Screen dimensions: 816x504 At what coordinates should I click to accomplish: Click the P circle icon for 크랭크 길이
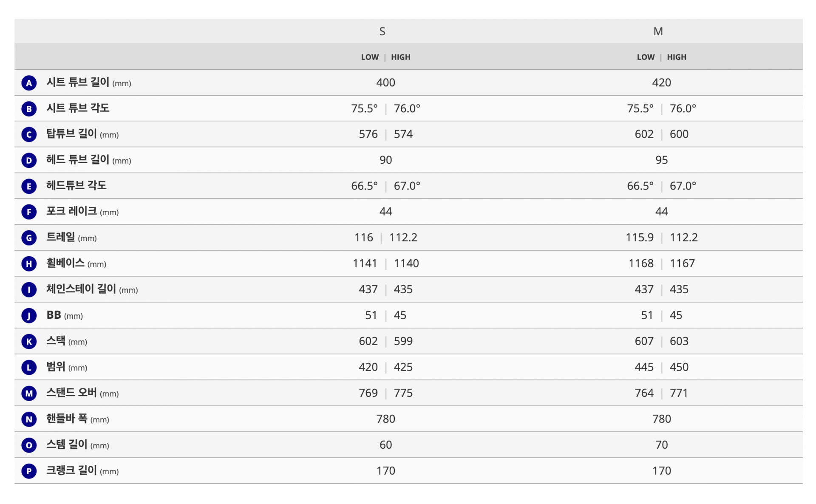29,471
